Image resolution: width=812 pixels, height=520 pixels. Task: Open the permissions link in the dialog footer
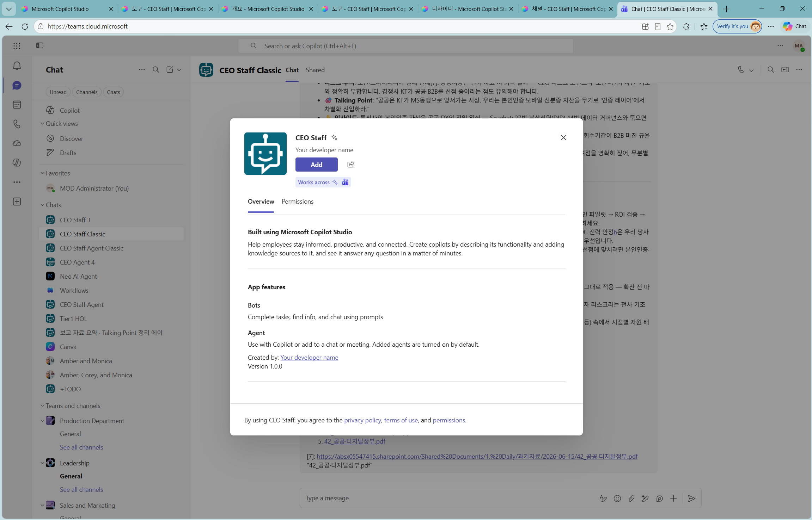click(x=449, y=420)
